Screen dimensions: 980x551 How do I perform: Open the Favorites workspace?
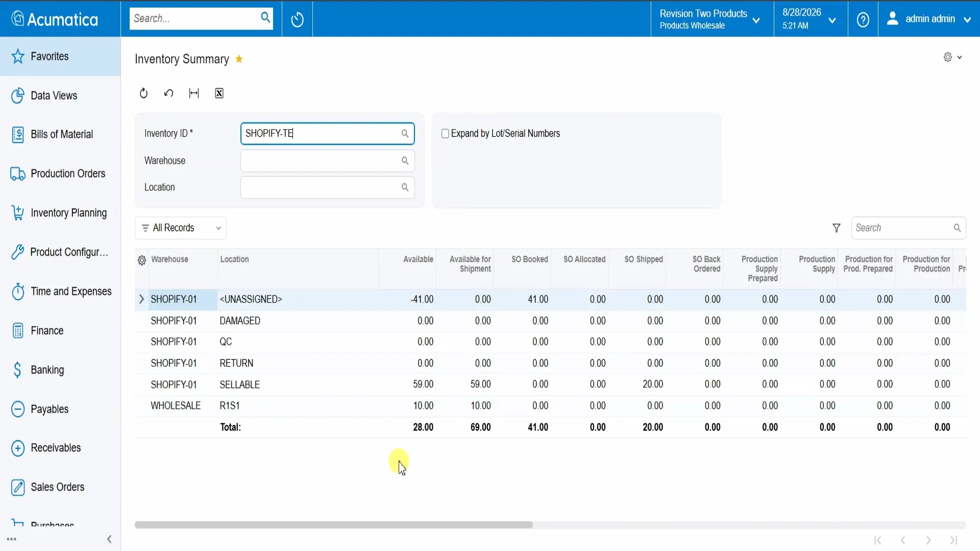point(60,56)
